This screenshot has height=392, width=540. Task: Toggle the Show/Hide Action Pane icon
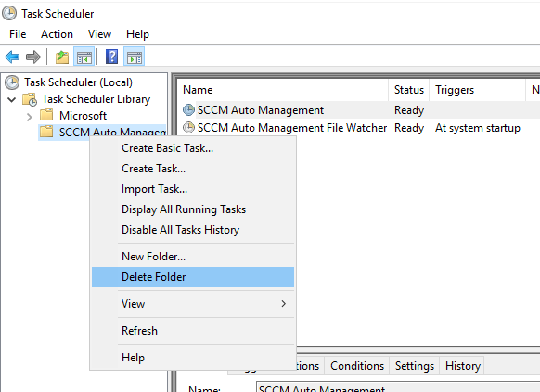click(135, 57)
